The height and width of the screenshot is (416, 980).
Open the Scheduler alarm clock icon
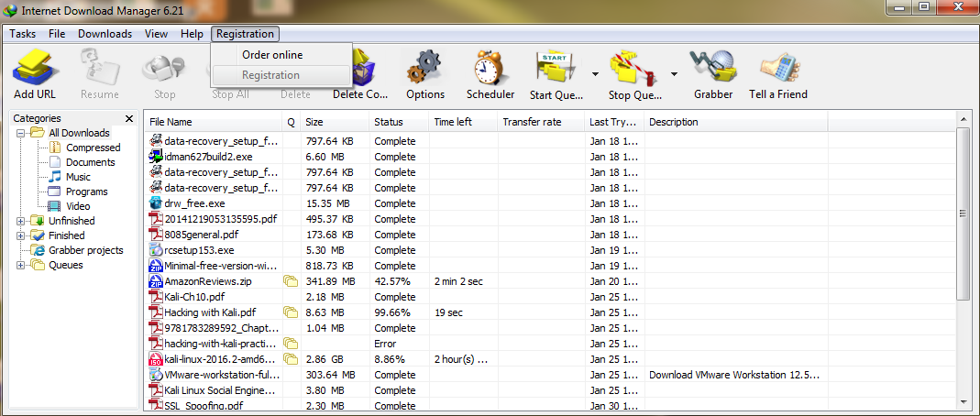(x=490, y=68)
